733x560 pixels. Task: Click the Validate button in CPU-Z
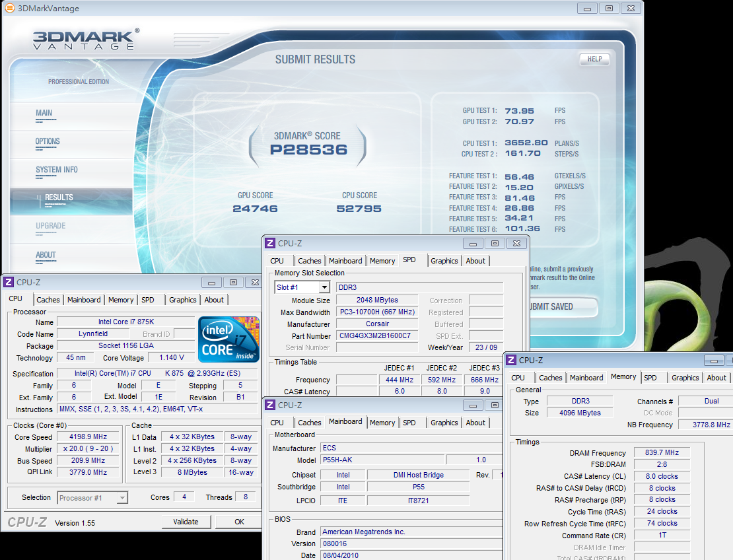(x=186, y=522)
